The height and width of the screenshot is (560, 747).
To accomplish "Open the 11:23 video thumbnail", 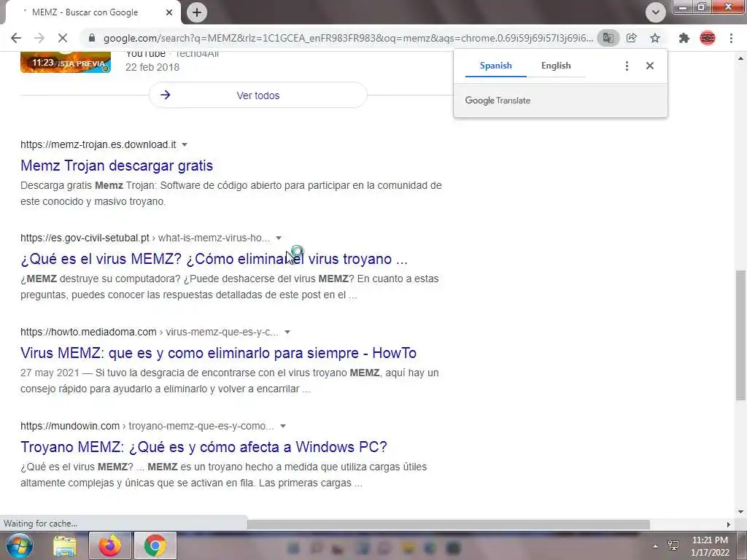I will (66, 63).
